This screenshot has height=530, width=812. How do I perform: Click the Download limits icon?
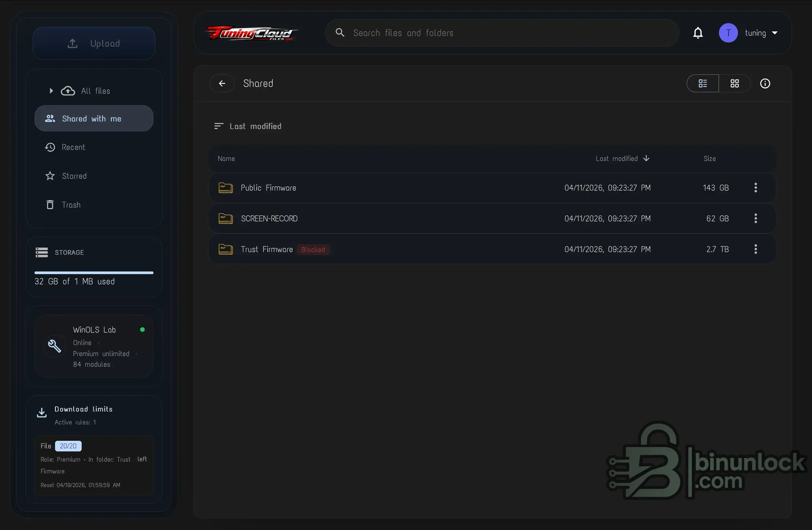coord(42,413)
